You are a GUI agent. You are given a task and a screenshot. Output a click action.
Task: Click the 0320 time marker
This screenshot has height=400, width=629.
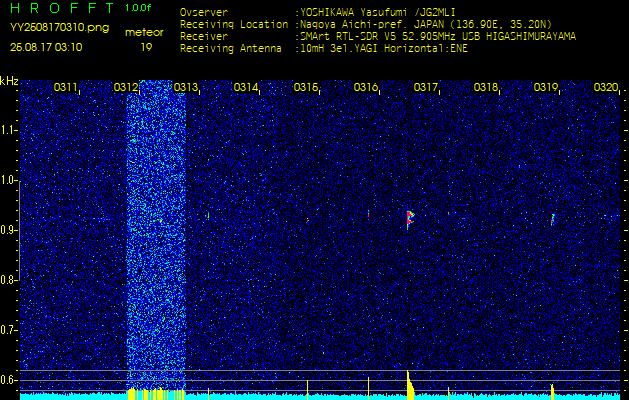[605, 87]
